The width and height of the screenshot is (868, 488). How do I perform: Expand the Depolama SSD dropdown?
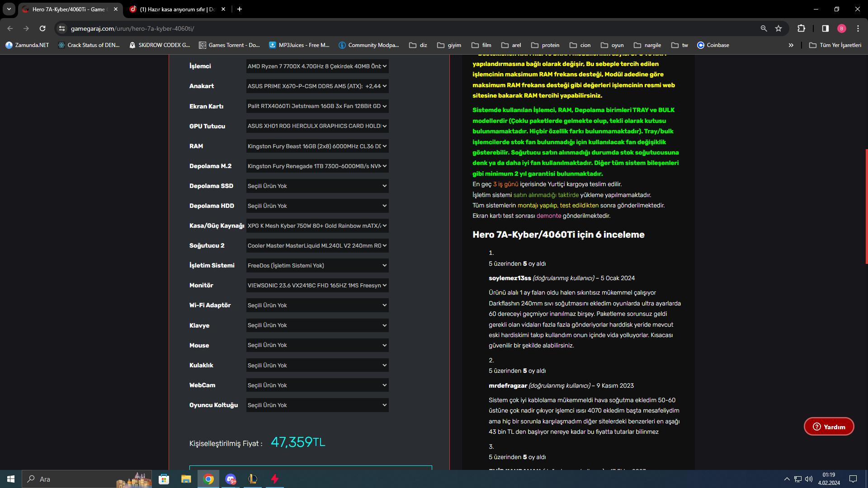click(x=317, y=186)
